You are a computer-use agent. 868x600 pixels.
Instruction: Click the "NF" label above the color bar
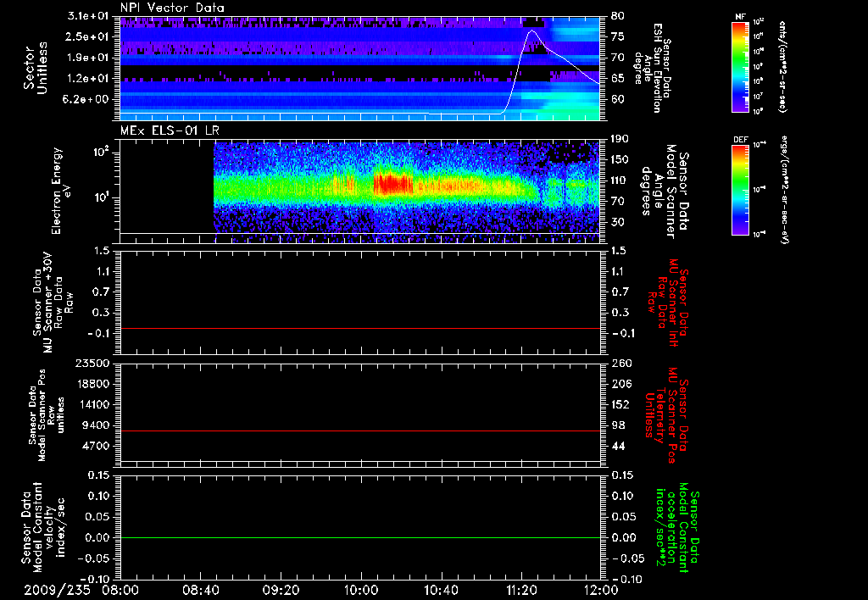click(x=741, y=17)
